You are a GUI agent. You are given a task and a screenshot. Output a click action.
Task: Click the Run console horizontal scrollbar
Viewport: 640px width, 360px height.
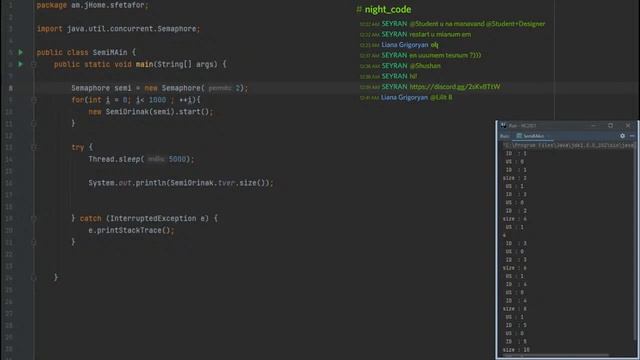pos(555,356)
